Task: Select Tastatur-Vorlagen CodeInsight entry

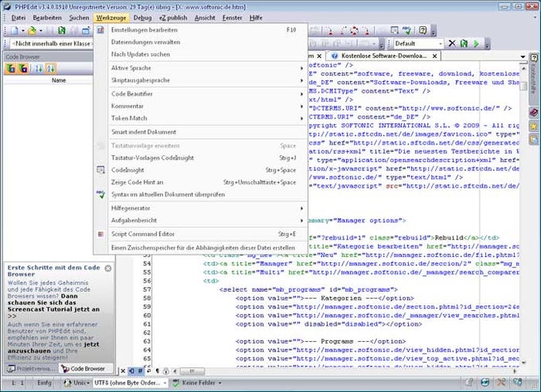Action: click(200, 157)
